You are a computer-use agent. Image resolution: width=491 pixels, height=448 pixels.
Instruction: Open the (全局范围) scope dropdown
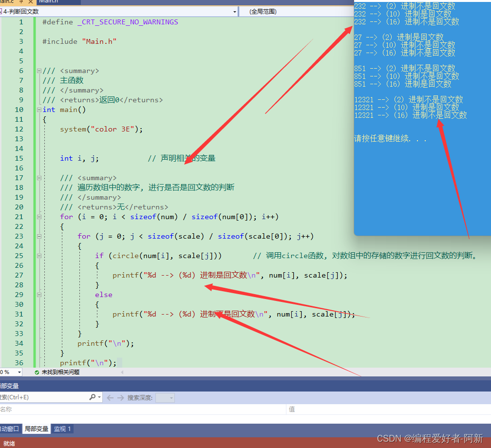pos(296,12)
